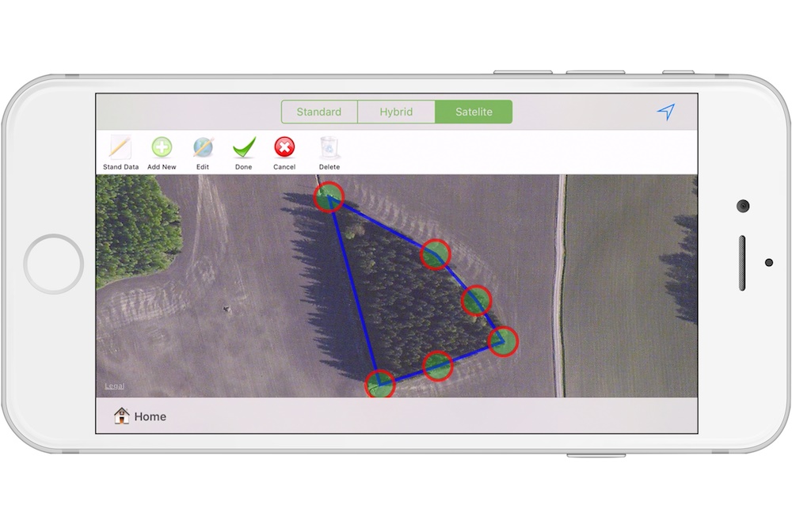792x532 pixels.
Task: Tap the green Add New plus icon
Action: coord(162,147)
